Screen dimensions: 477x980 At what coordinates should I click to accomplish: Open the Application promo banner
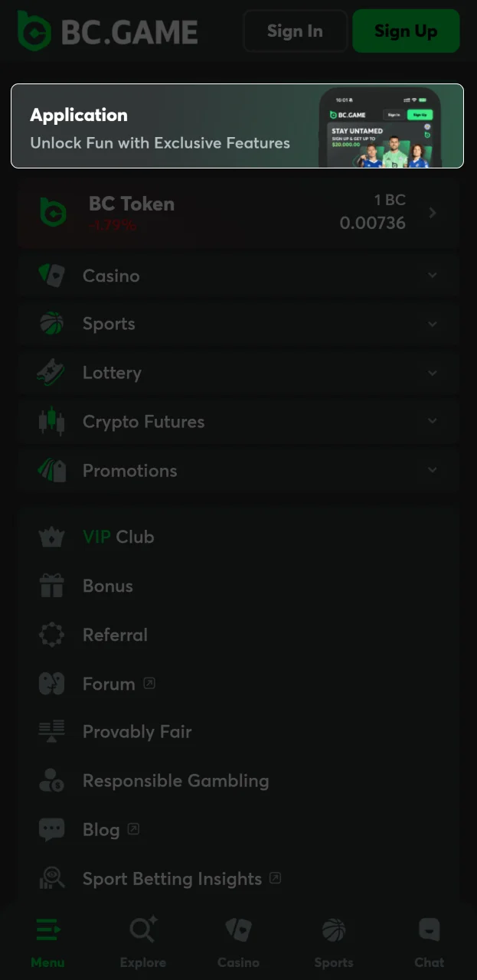[x=237, y=126]
